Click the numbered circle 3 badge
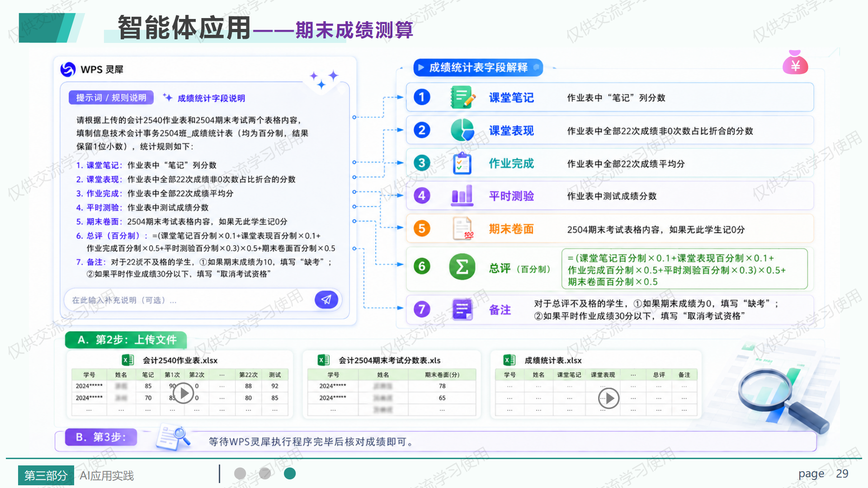 point(422,163)
